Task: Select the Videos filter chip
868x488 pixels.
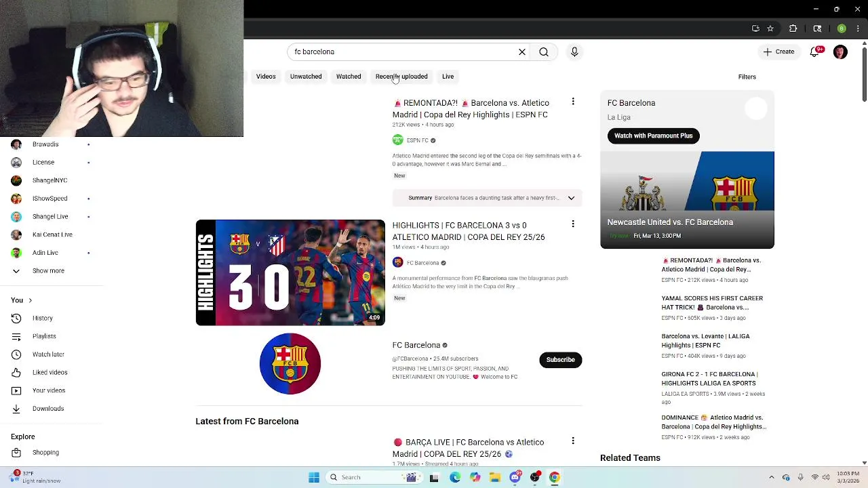Action: tap(266, 77)
